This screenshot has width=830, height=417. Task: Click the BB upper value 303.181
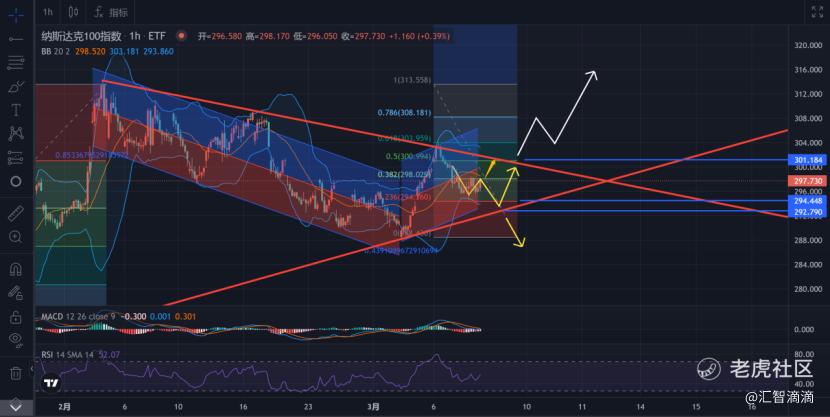123,51
